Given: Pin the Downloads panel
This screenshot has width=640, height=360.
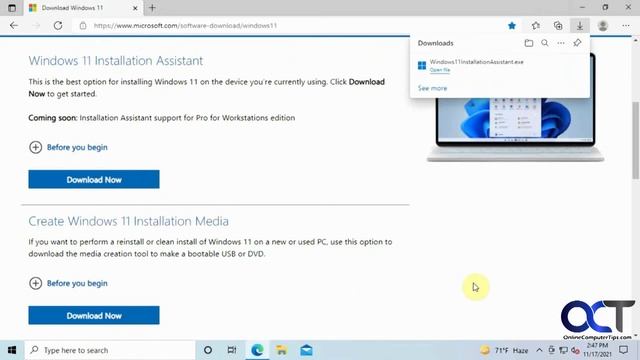Looking at the screenshot, I should click(577, 43).
